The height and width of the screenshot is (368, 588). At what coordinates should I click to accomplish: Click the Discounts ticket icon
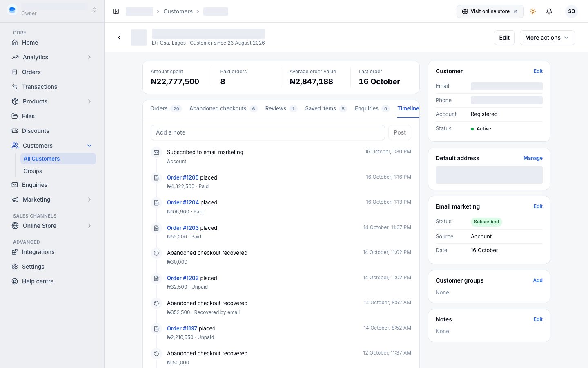coord(15,131)
